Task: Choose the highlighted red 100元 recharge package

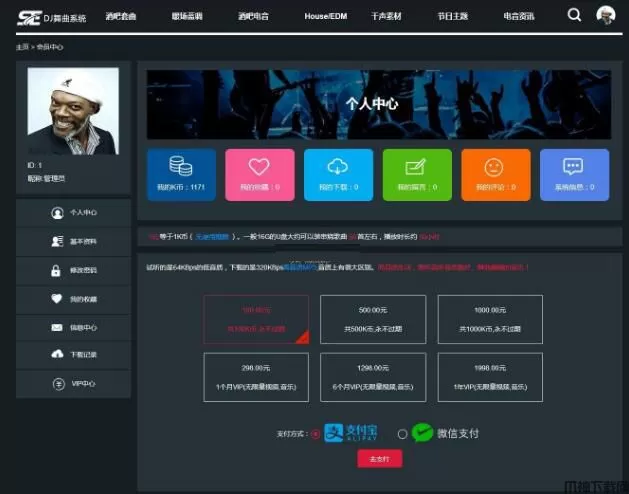Action: click(x=256, y=319)
